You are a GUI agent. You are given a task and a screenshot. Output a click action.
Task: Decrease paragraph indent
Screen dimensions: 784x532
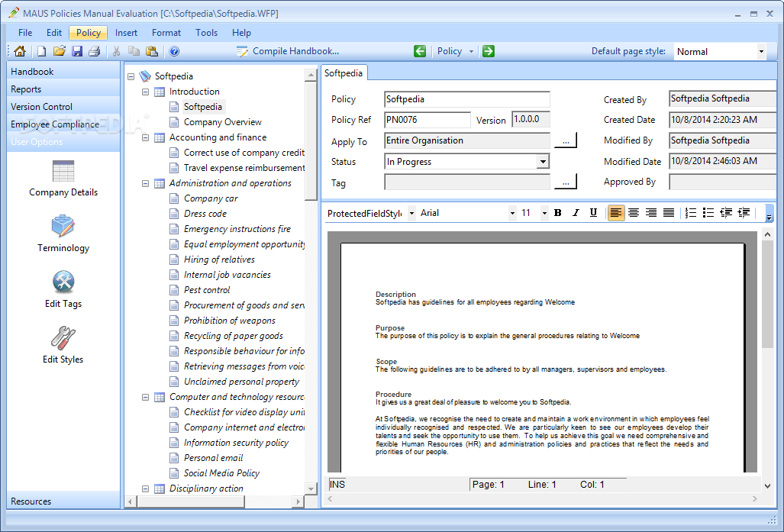click(726, 213)
